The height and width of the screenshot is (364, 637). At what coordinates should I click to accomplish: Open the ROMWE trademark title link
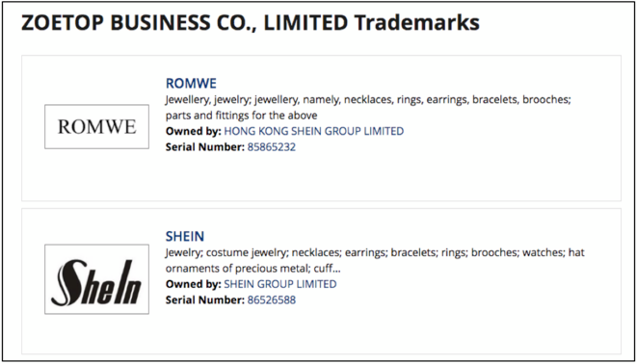(x=191, y=83)
